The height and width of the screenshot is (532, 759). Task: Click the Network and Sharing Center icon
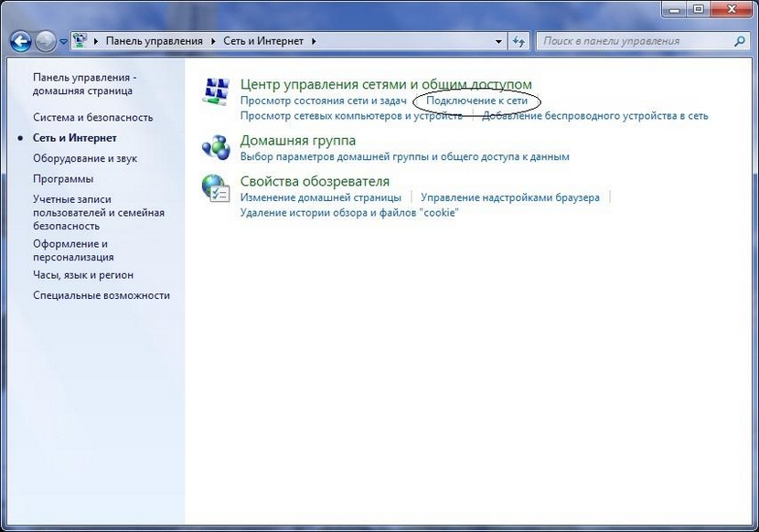pyautogui.click(x=216, y=92)
